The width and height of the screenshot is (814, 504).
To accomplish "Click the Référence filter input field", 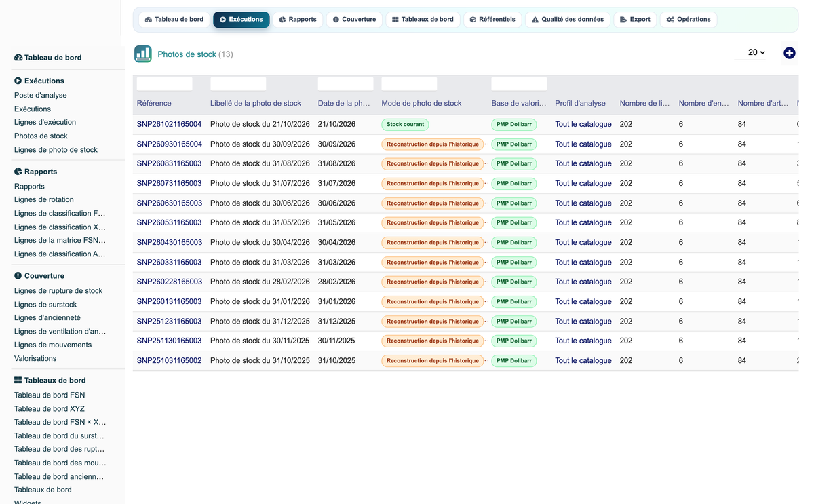I will tap(164, 83).
